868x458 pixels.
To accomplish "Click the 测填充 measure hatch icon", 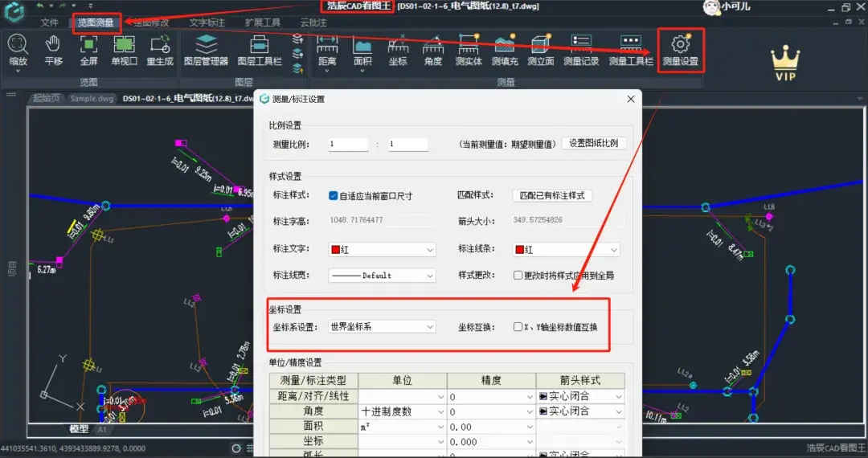I will [504, 44].
